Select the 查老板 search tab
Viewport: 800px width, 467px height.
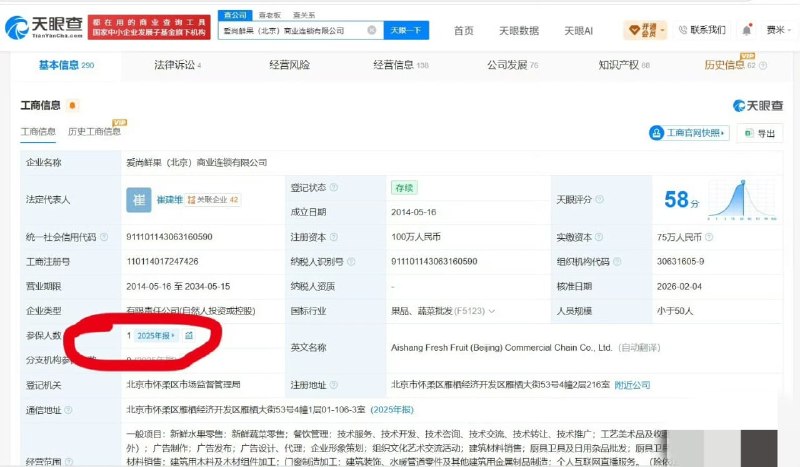269,15
